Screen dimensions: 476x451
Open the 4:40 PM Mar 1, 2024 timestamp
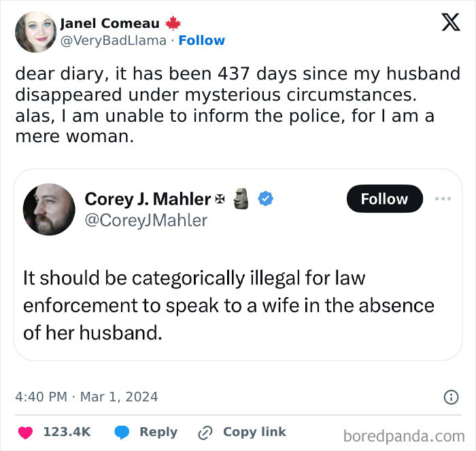86,397
